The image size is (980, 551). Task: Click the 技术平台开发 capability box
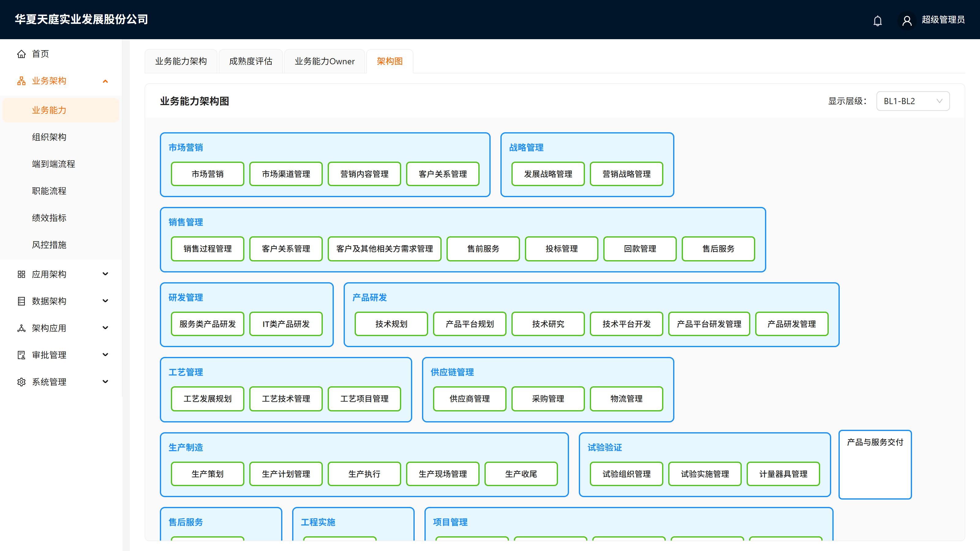click(x=626, y=324)
